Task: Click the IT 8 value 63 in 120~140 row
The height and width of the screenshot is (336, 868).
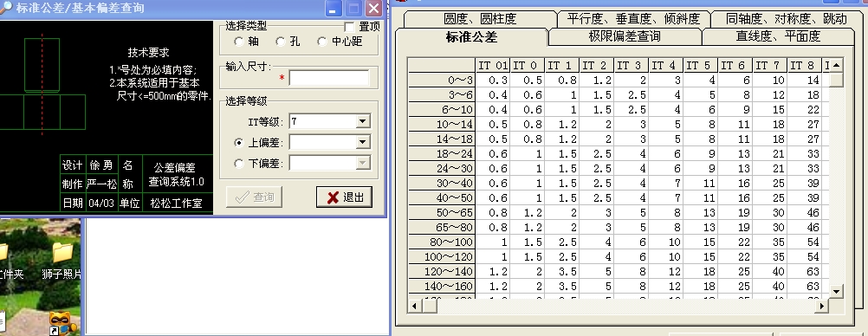Action: point(805,271)
